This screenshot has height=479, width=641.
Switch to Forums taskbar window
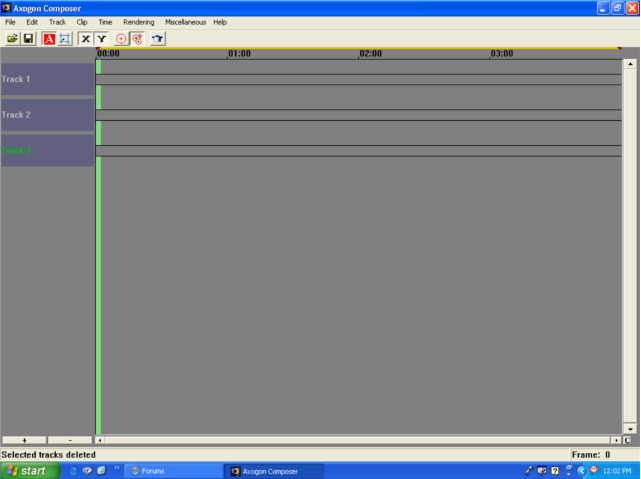pos(173,471)
